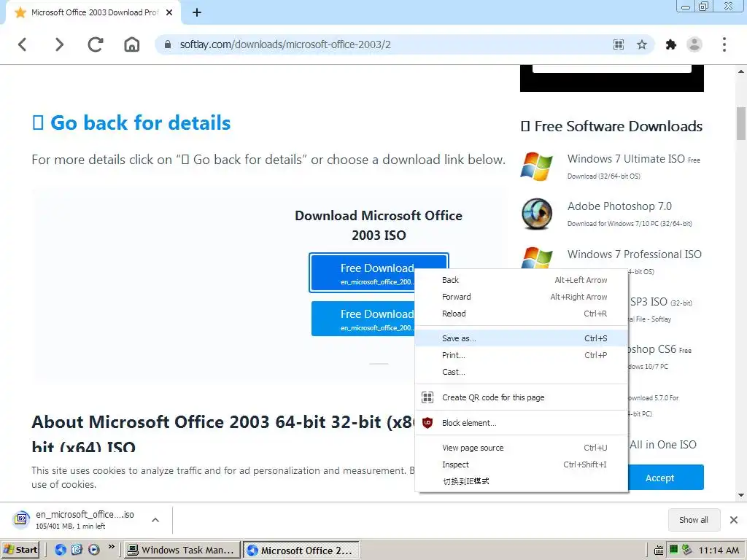Click the page scrollbar up arrow
This screenshot has height=560, width=747.
pos(741,71)
